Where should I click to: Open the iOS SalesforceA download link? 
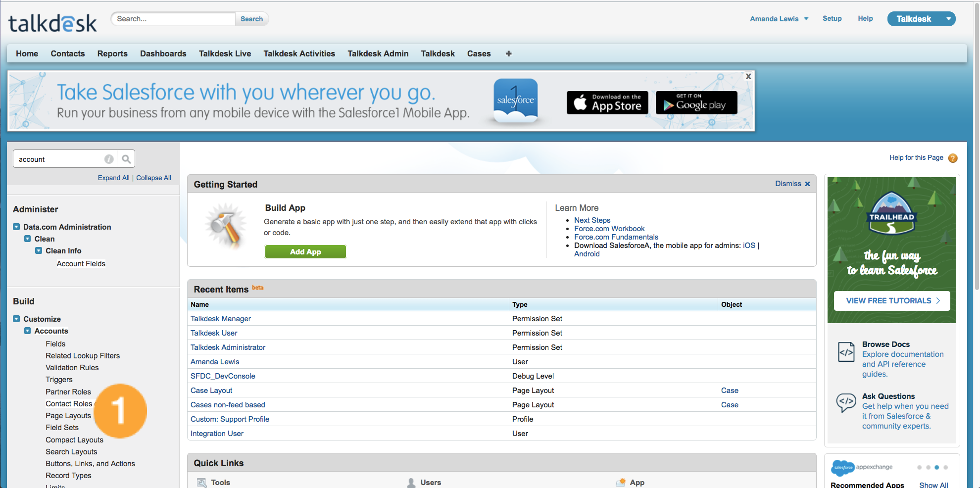point(749,245)
